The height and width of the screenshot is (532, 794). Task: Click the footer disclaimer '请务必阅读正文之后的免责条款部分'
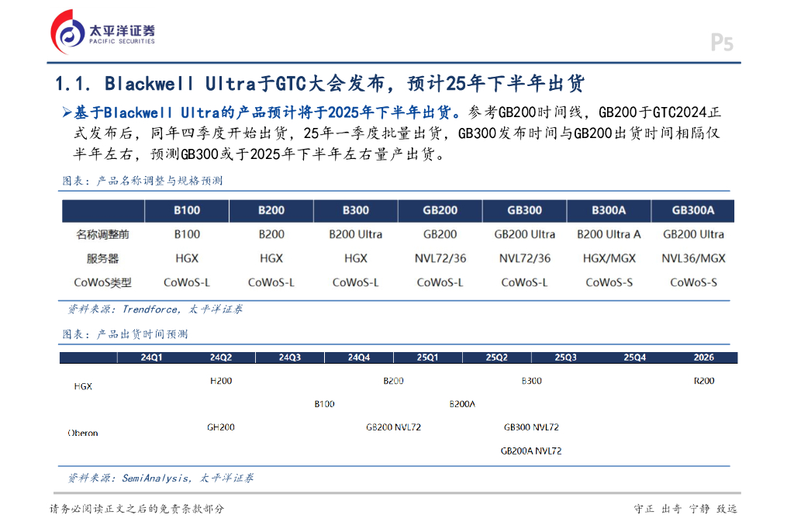pyautogui.click(x=136, y=510)
